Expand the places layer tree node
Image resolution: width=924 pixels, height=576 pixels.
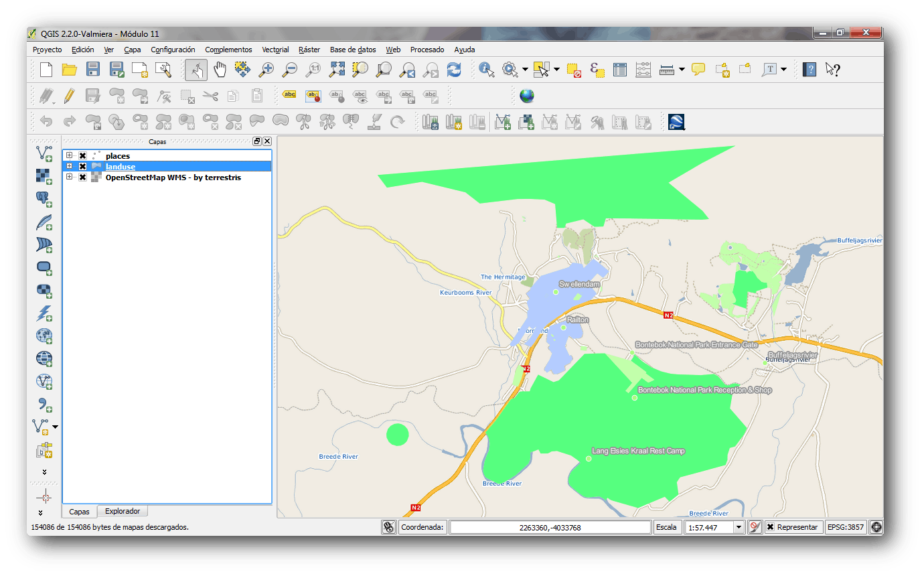point(69,155)
